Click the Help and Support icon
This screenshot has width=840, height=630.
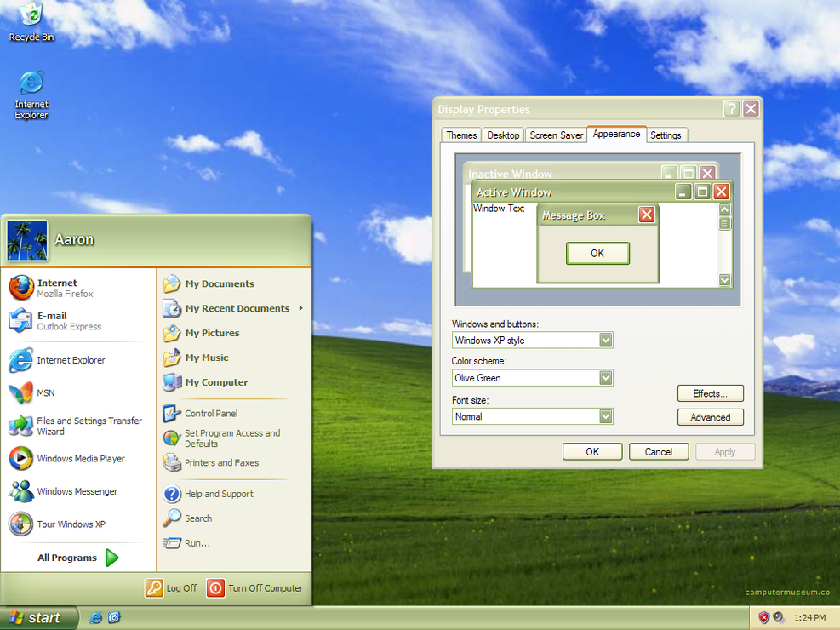172,494
